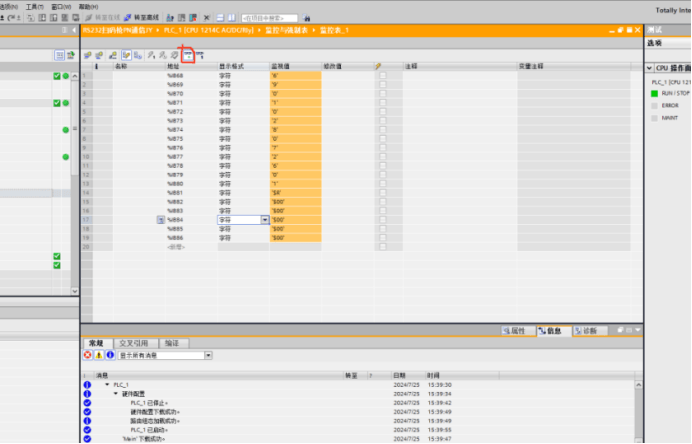This screenshot has height=444, width=692.
Task: Tick the modify checkbox in row 20
Action: [x=383, y=247]
